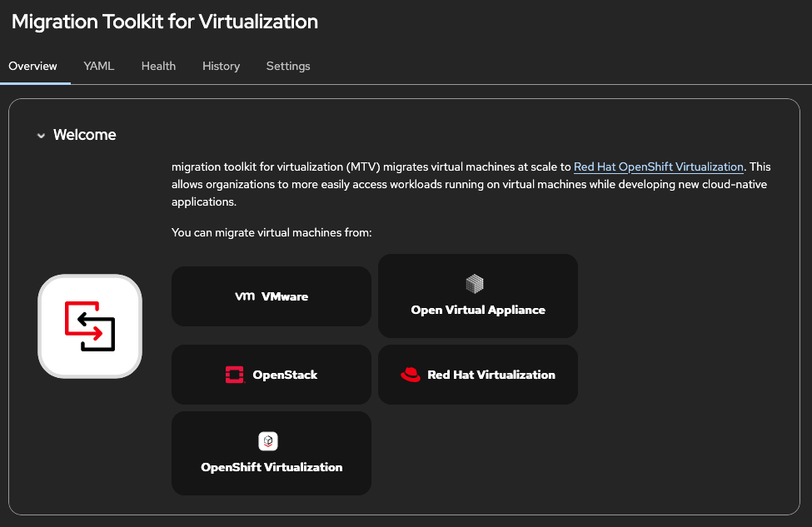Click the MTV migration arrows logo
Image resolution: width=812 pixels, height=527 pixels.
(x=90, y=326)
